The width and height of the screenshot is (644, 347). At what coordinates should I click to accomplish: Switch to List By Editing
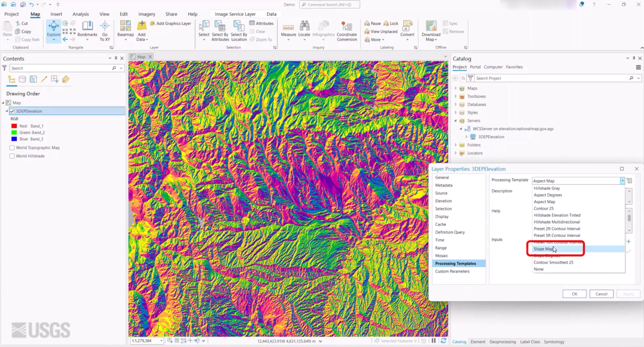coord(44,79)
